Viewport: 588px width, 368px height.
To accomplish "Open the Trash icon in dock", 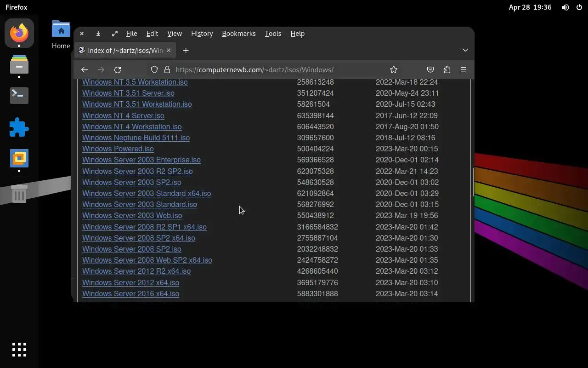I will pyautogui.click(x=19, y=194).
